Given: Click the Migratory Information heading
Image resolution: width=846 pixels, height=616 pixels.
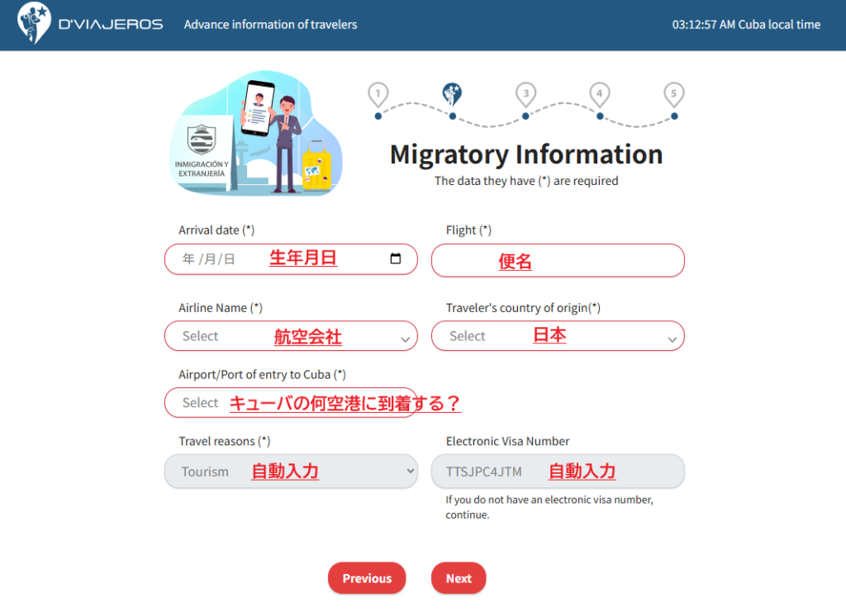Looking at the screenshot, I should 526,154.
